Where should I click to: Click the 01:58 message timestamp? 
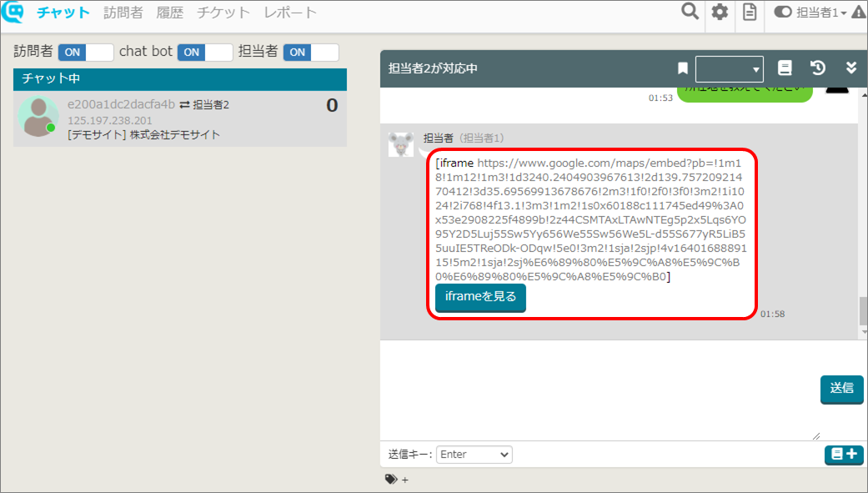tap(772, 314)
